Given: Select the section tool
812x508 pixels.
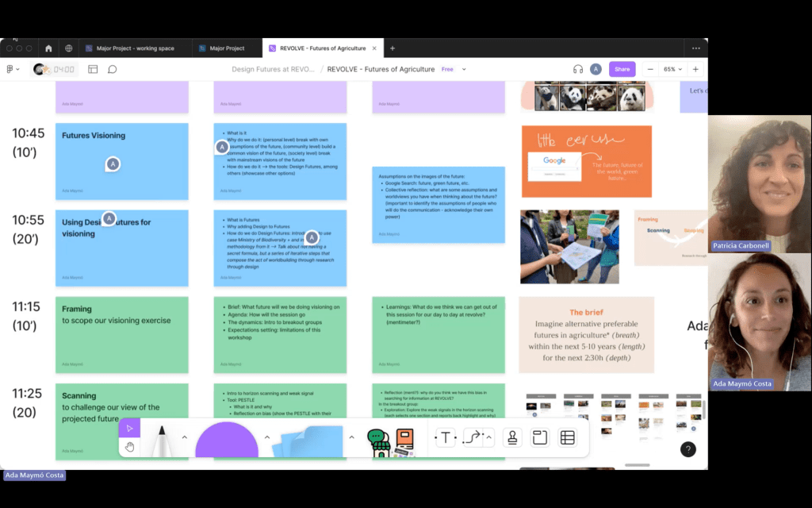Looking at the screenshot, I should [540, 437].
